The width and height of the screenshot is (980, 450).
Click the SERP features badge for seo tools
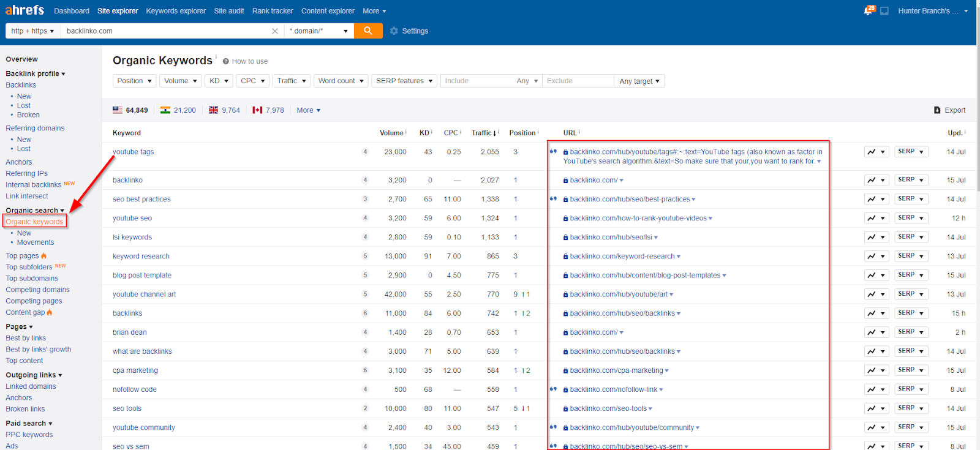[x=365, y=408]
